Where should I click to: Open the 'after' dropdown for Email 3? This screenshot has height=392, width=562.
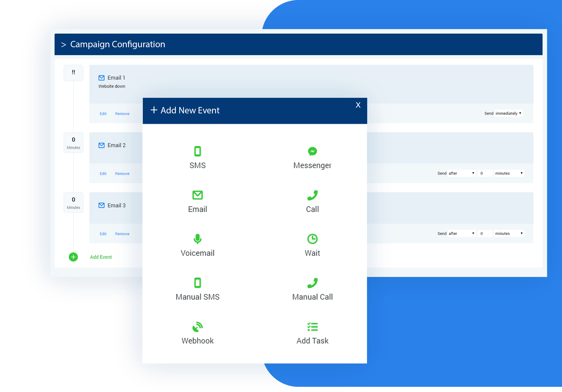coord(461,233)
